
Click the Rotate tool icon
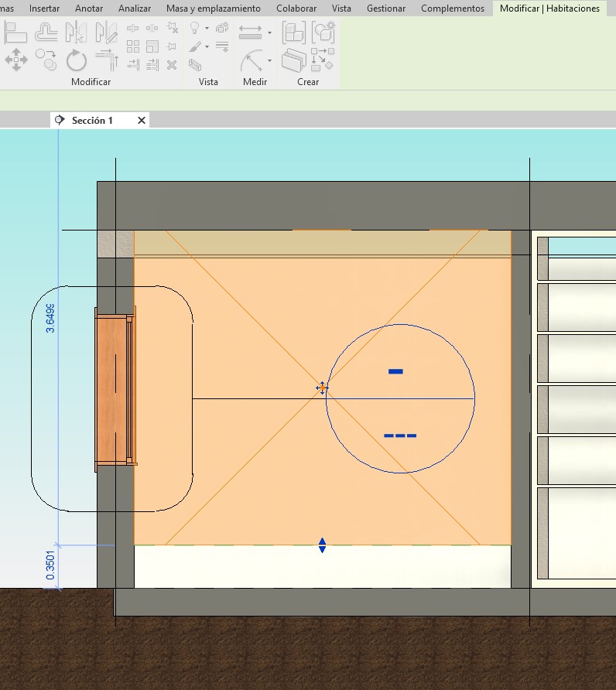(x=77, y=60)
